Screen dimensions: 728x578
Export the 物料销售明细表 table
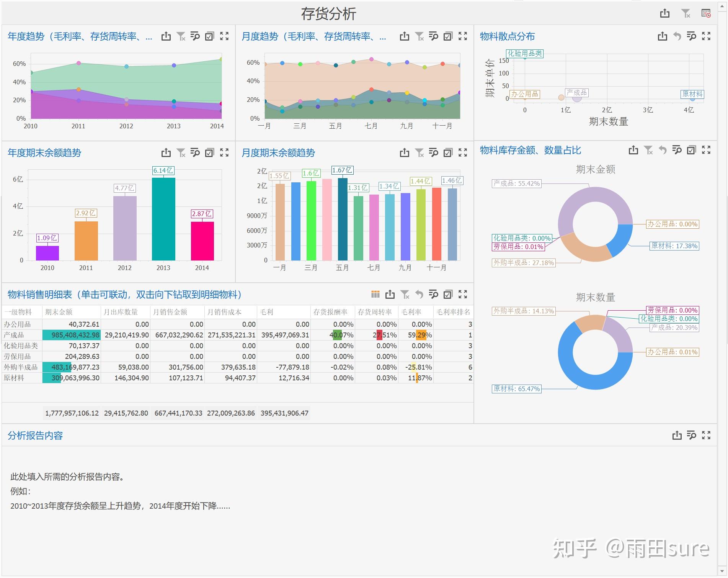390,295
